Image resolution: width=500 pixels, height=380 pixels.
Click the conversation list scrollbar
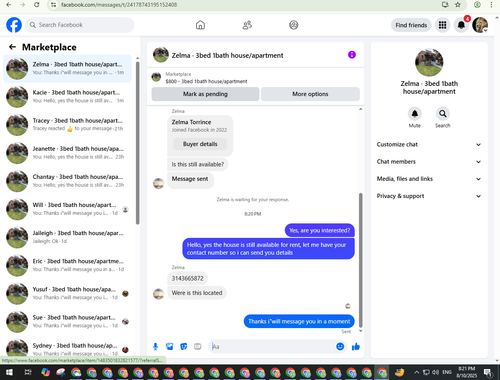138,143
